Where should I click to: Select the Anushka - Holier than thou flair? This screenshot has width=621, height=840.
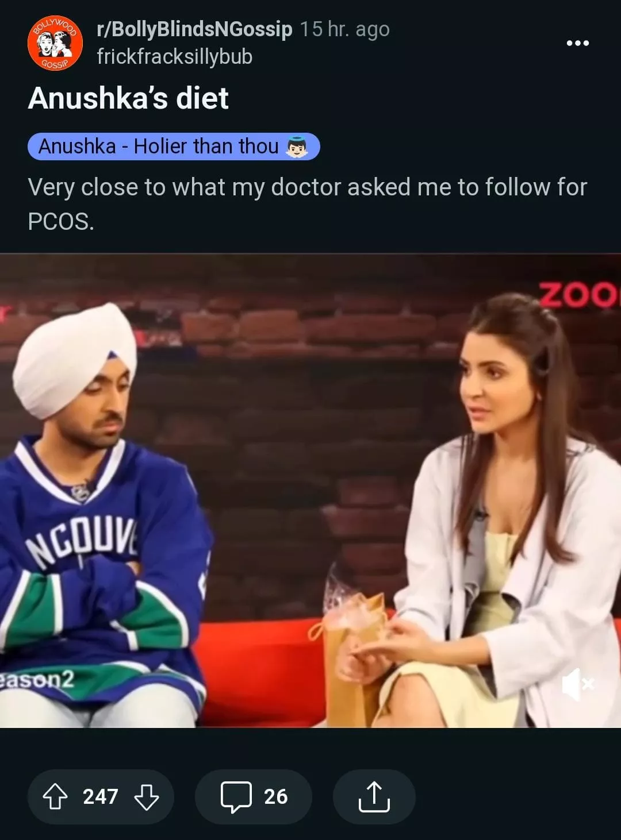(x=174, y=147)
